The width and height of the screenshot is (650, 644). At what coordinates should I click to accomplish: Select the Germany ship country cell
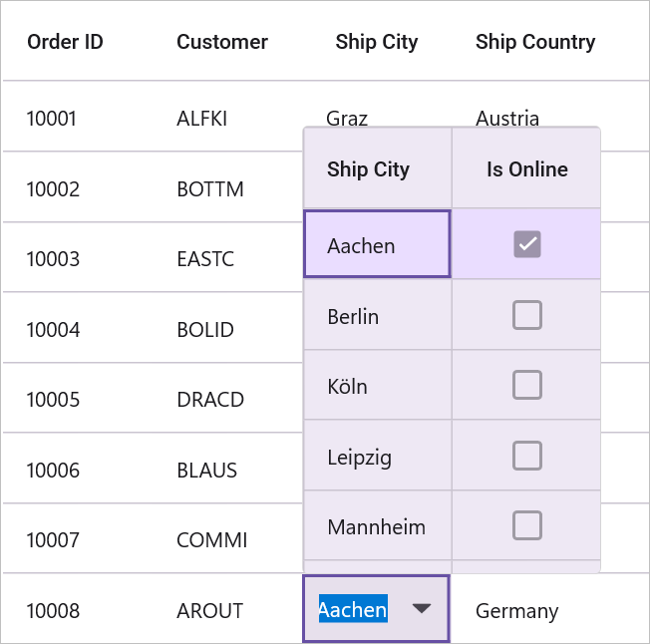click(x=516, y=611)
